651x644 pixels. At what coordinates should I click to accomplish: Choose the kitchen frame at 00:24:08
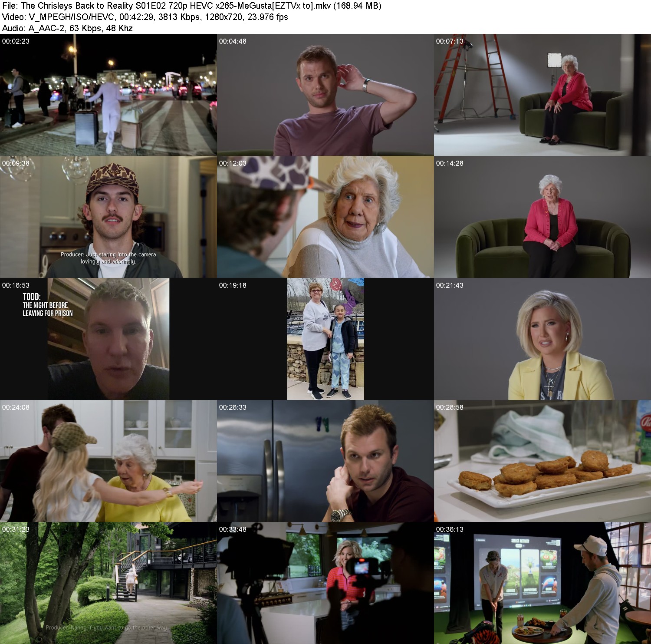coord(108,461)
